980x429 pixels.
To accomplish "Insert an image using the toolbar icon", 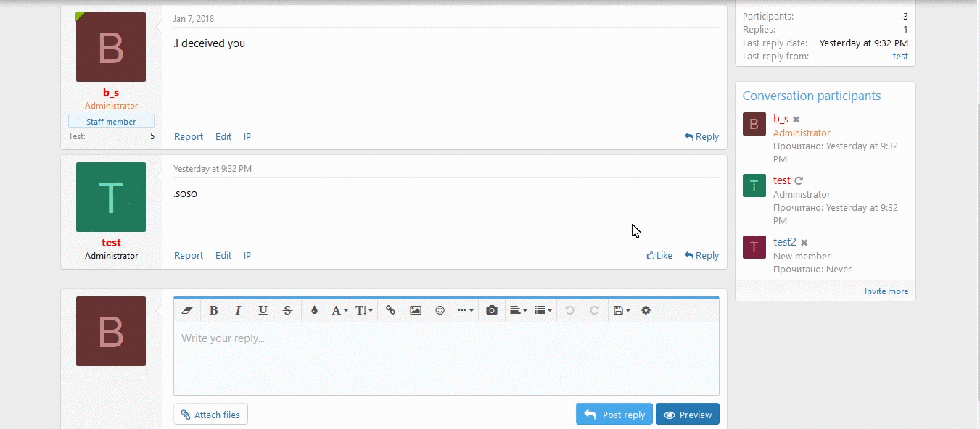I will [415, 310].
